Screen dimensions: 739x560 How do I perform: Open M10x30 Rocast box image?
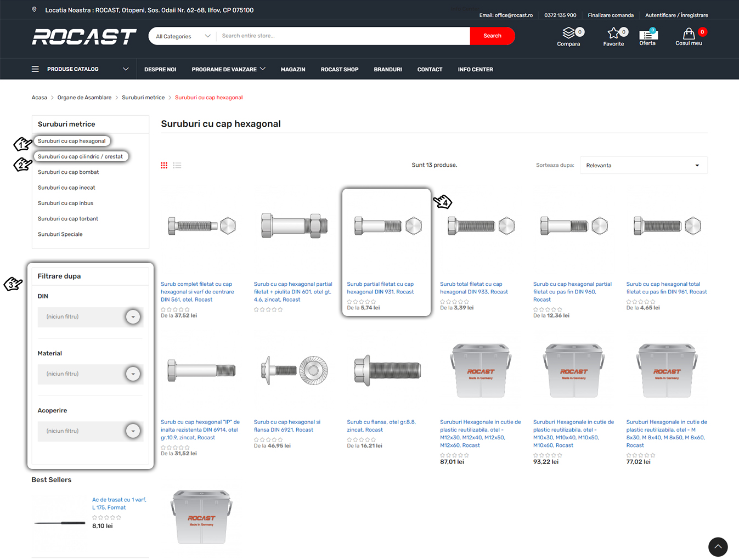(574, 371)
